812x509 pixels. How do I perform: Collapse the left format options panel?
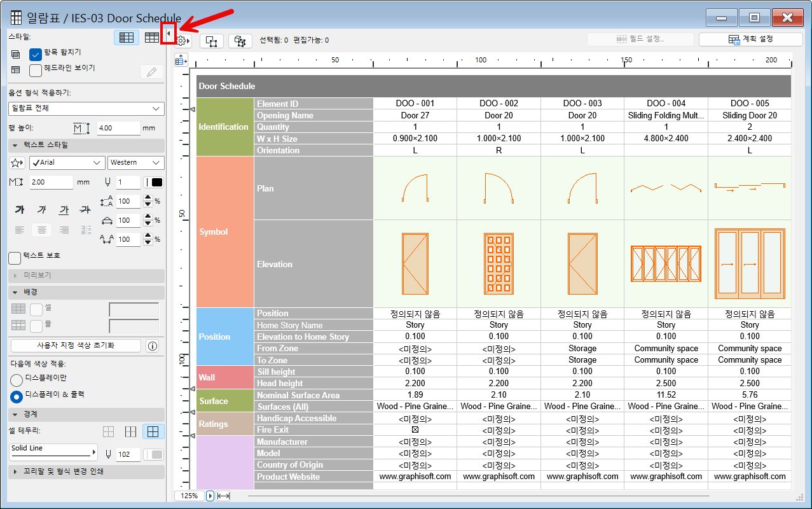point(169,33)
